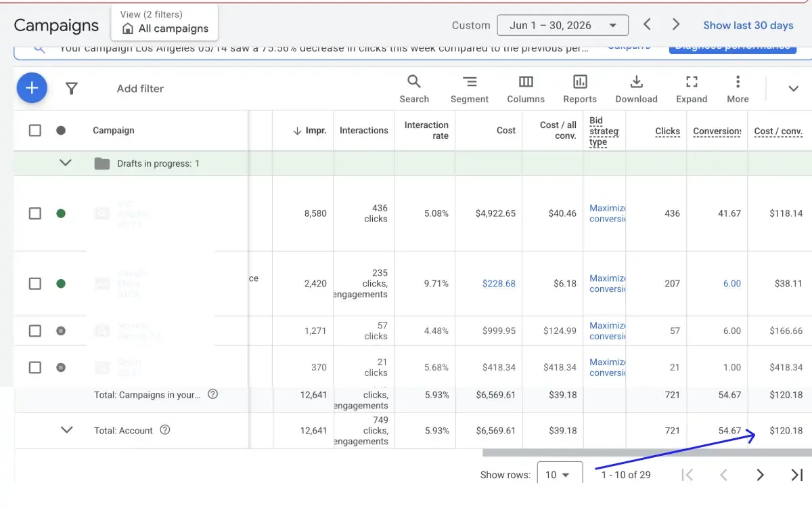Go to previous date range

pyautogui.click(x=647, y=24)
